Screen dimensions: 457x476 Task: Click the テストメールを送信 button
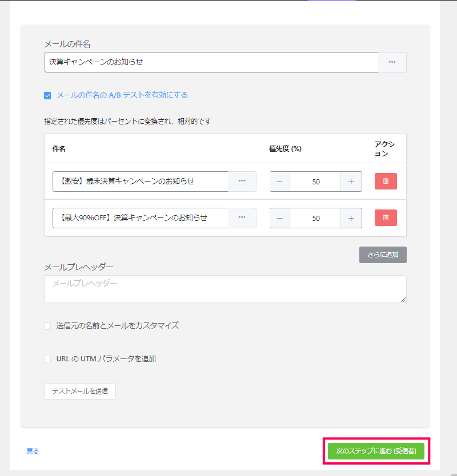(x=80, y=391)
